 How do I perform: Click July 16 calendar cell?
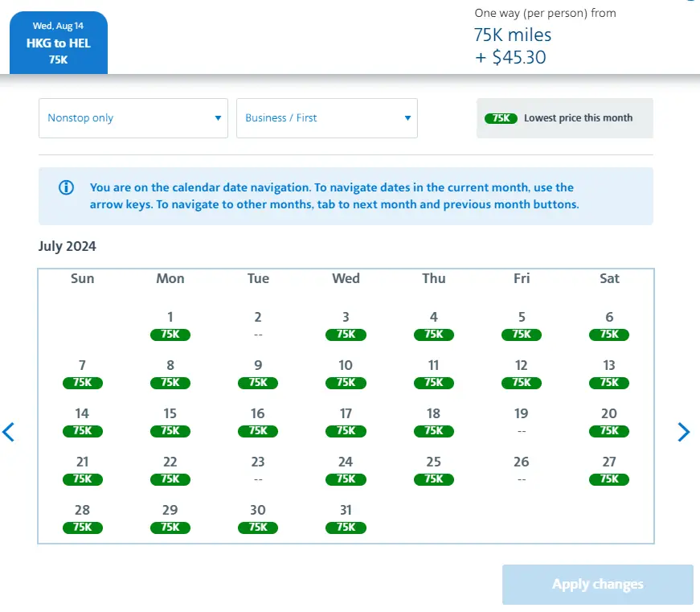tap(258, 421)
